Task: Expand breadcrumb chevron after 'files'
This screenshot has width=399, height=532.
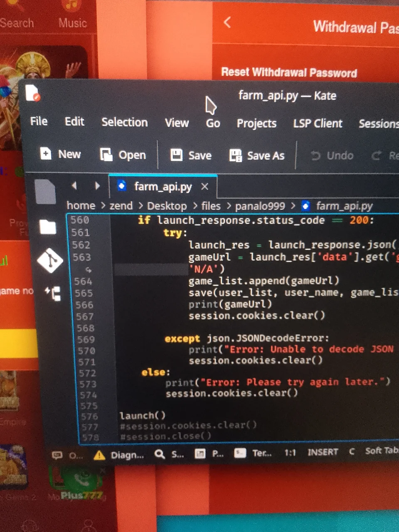Action: (x=228, y=206)
